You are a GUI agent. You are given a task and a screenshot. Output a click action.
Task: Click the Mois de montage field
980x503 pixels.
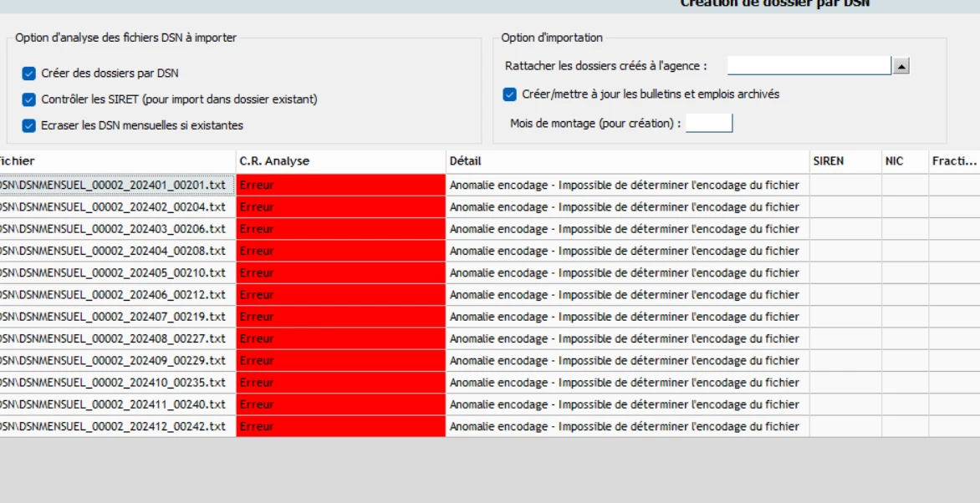point(709,123)
